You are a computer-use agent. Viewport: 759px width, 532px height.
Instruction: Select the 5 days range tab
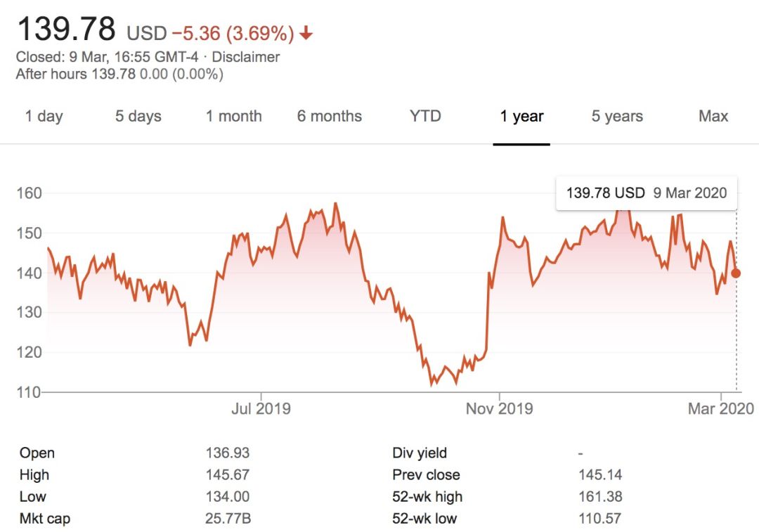pyautogui.click(x=138, y=116)
